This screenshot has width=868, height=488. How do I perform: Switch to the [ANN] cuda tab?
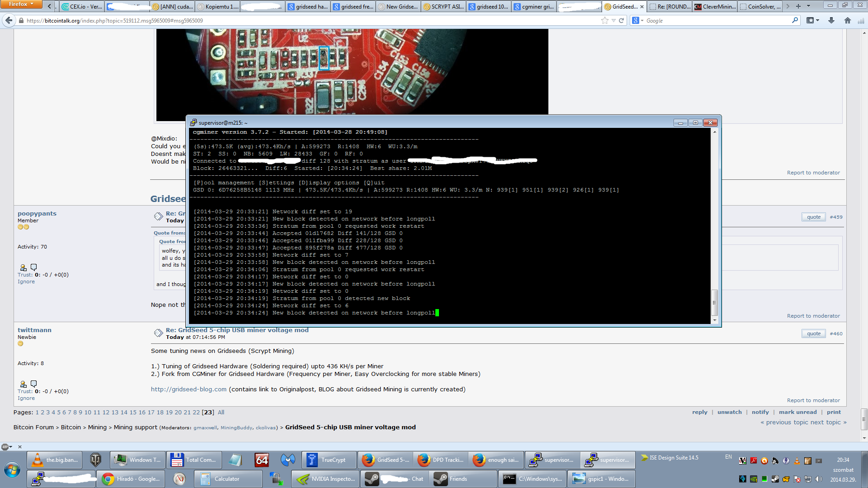coord(172,6)
